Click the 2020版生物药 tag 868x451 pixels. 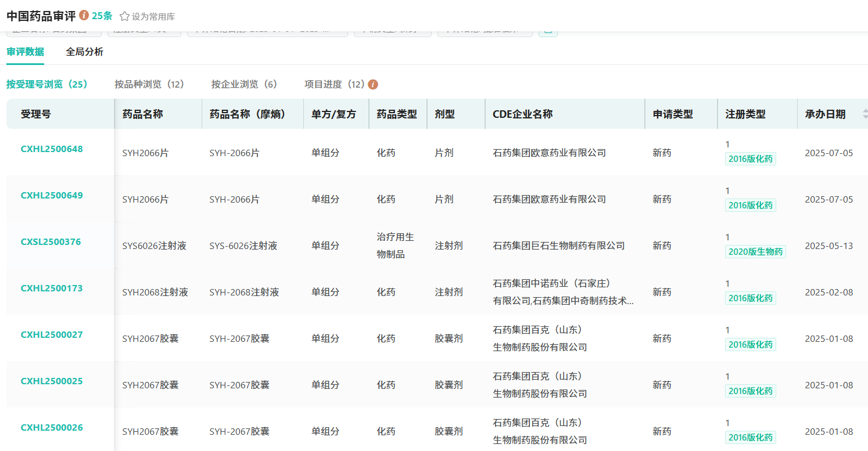coord(755,252)
